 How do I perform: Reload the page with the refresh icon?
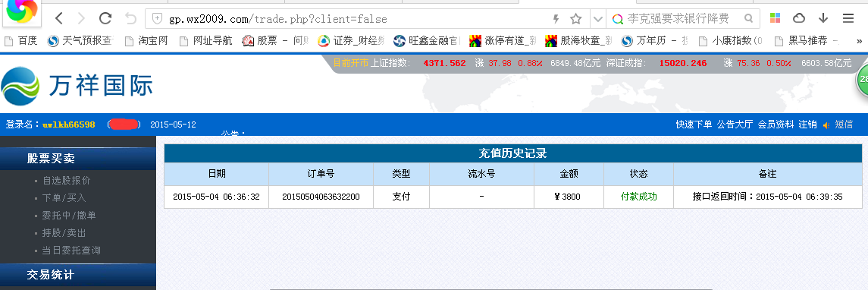pos(105,19)
